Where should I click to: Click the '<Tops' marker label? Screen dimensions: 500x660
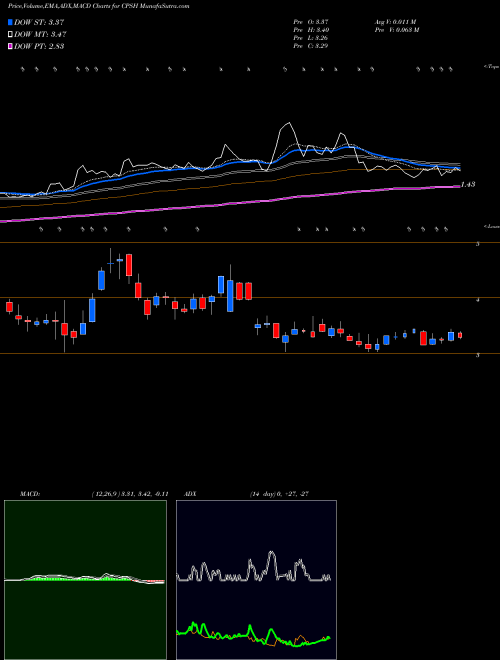click(492, 67)
